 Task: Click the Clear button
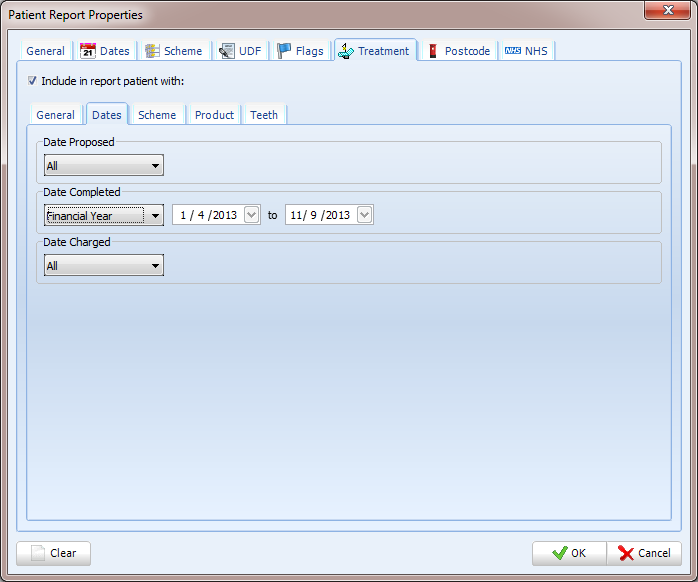tap(53, 554)
